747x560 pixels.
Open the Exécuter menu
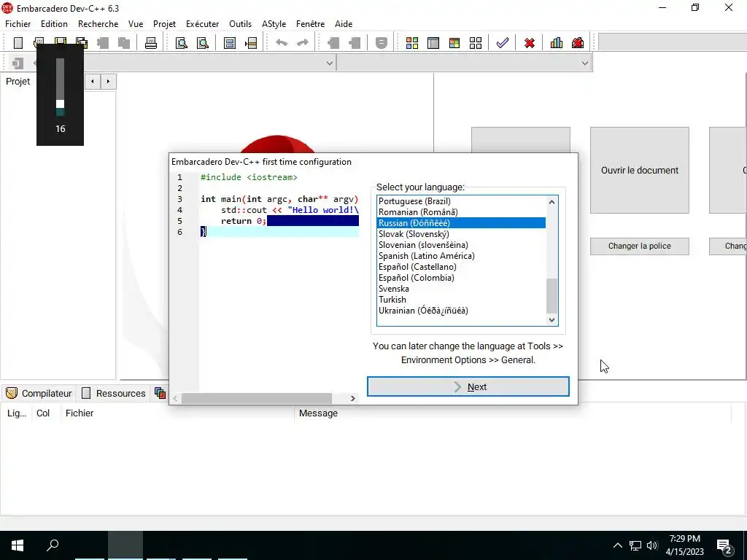[x=203, y=24]
